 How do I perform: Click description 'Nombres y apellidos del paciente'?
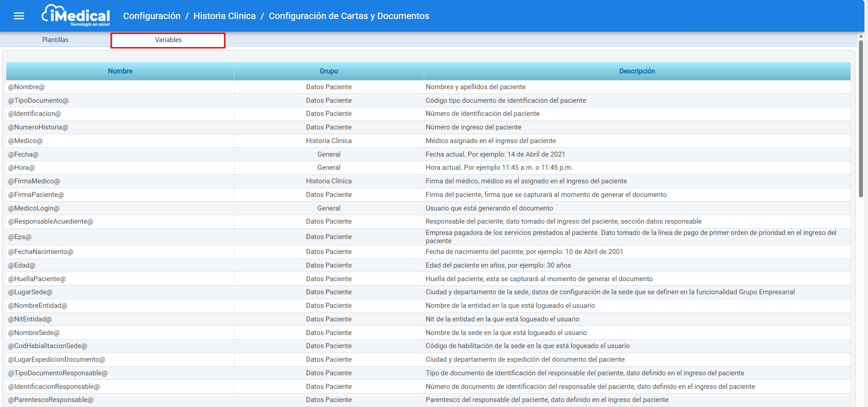(x=475, y=87)
